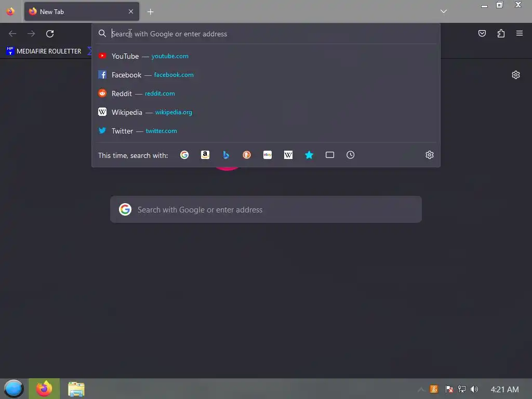Screen dimensions: 532x399
Task: Open File Explorer from taskbar
Action: (76, 389)
